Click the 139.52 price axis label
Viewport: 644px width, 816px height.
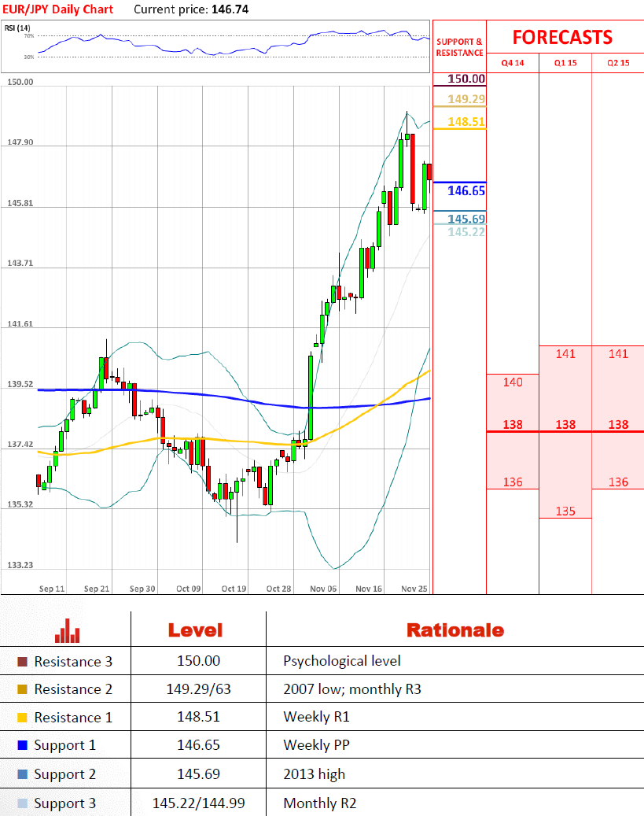point(20,384)
